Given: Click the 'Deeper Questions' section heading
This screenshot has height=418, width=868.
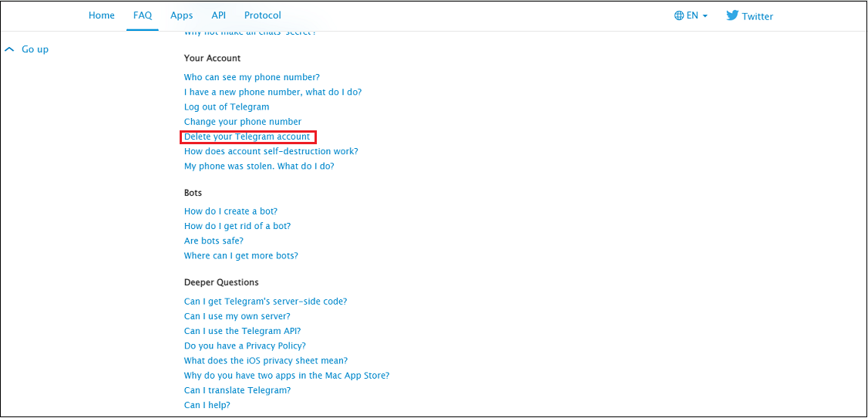Looking at the screenshot, I should [221, 282].
